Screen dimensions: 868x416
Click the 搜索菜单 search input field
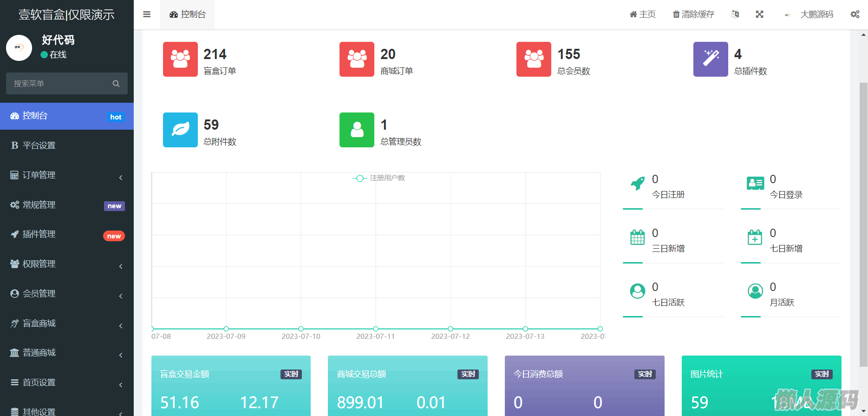pos(58,84)
